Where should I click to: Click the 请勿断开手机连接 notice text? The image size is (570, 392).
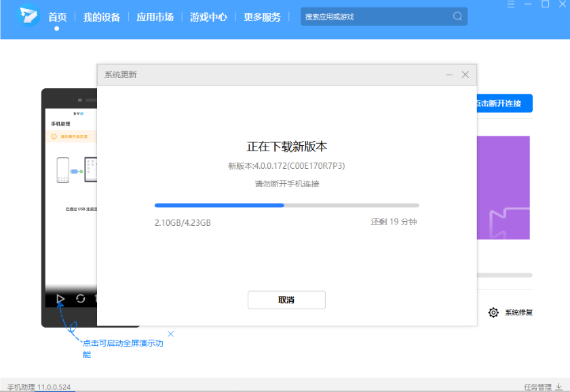(287, 184)
